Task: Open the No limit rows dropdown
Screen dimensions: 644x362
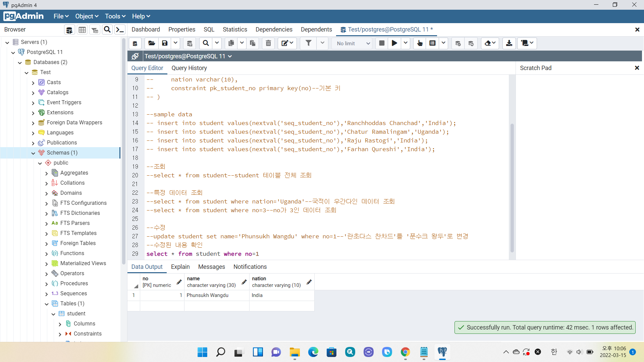Action: pyautogui.click(x=353, y=43)
